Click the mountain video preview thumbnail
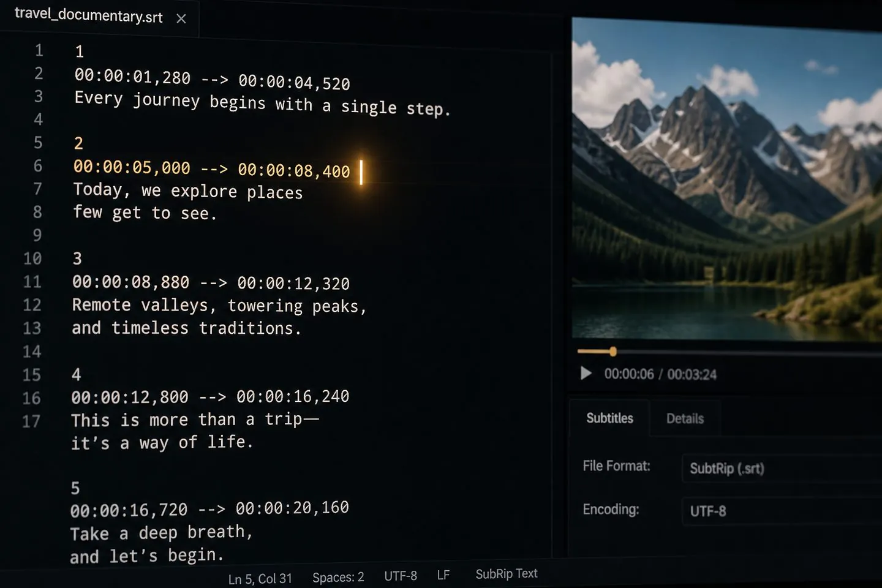Screen dimensions: 882x588 (x=727, y=179)
